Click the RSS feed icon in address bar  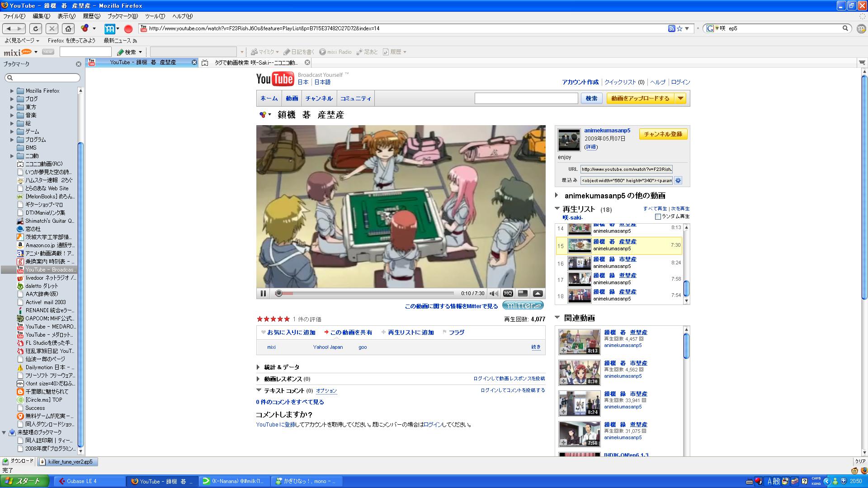tap(671, 28)
